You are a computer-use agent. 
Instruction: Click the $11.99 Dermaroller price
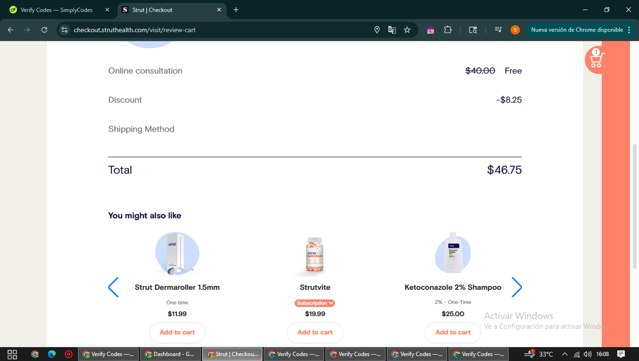177,314
